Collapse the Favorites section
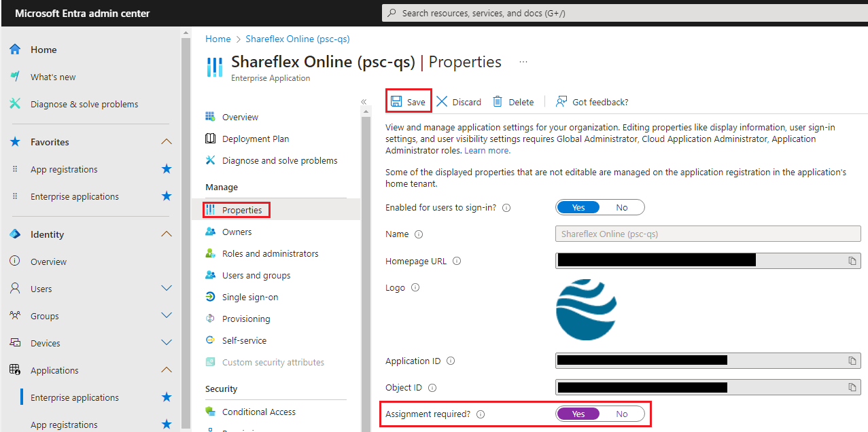Viewport: 868px width, 432px height. 167,142
